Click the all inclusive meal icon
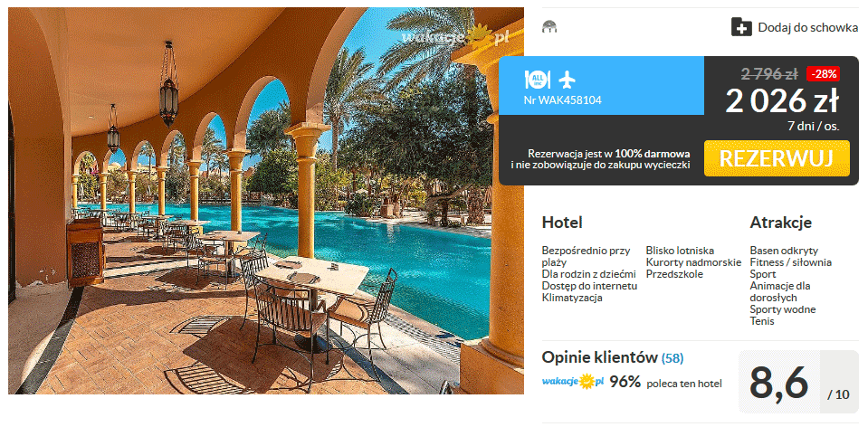Image resolution: width=868 pixels, height=427 pixels. click(x=537, y=81)
